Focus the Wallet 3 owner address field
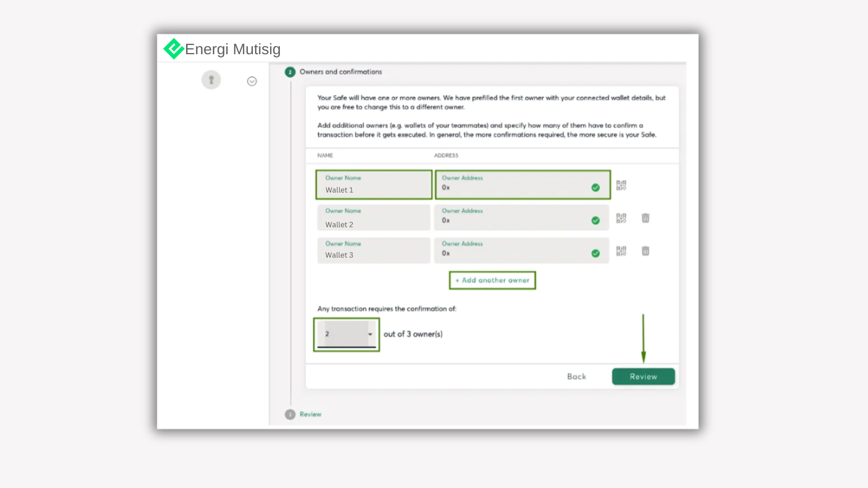The height and width of the screenshot is (488, 868). pos(521,251)
